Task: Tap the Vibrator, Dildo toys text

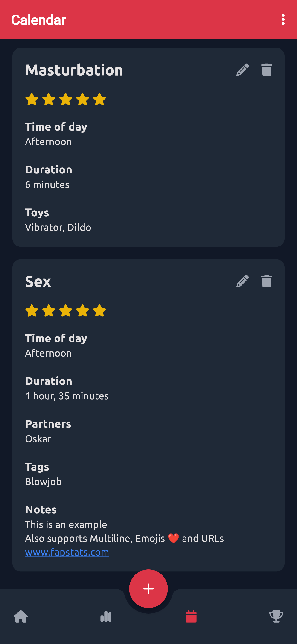Action: coord(58,228)
